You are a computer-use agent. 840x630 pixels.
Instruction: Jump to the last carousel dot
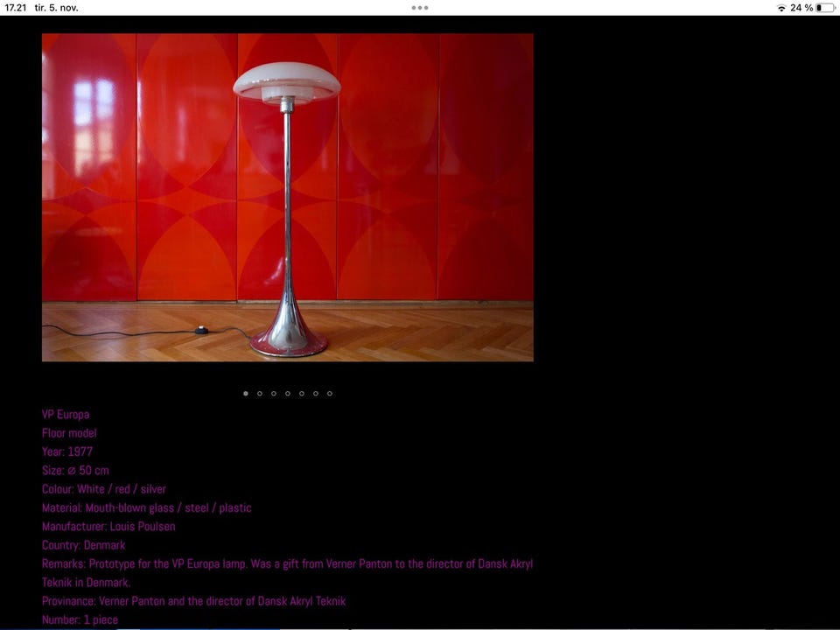[x=330, y=394]
